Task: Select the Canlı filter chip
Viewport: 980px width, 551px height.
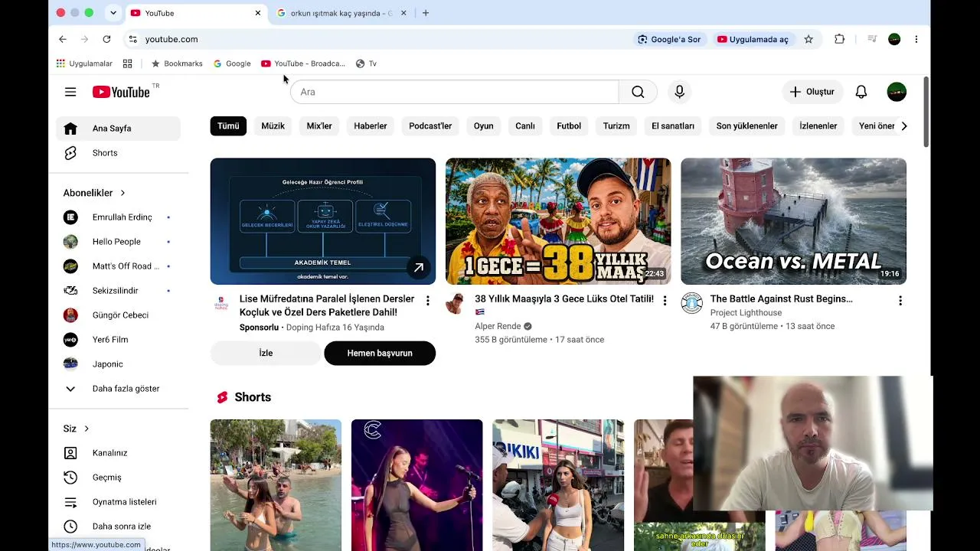Action: [x=525, y=126]
